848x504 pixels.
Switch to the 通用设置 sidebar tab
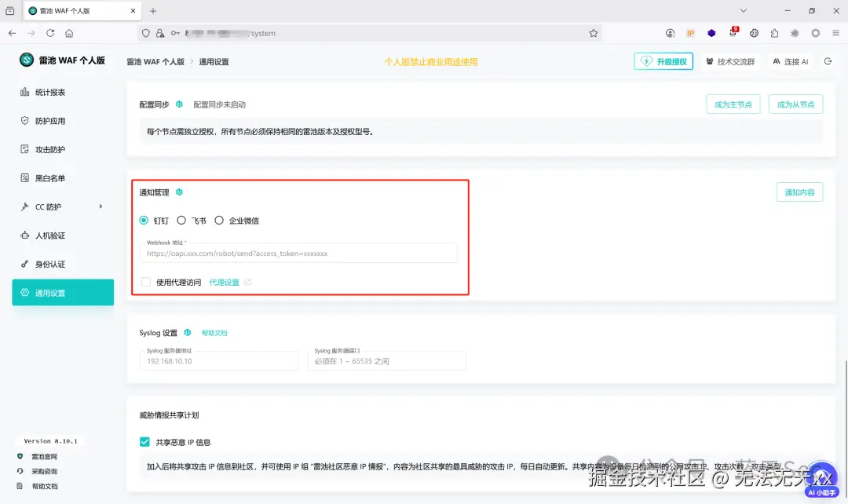[x=52, y=292]
